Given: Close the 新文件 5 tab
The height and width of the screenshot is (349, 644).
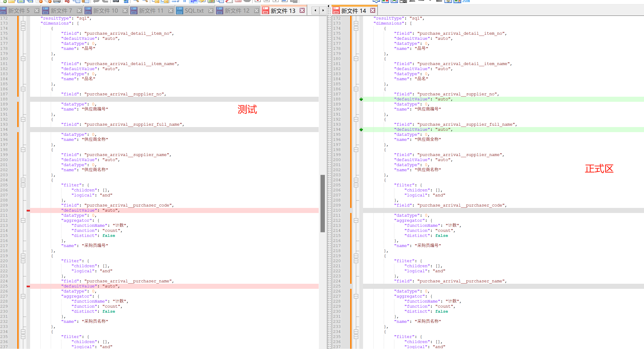Looking at the screenshot, I should (37, 11).
